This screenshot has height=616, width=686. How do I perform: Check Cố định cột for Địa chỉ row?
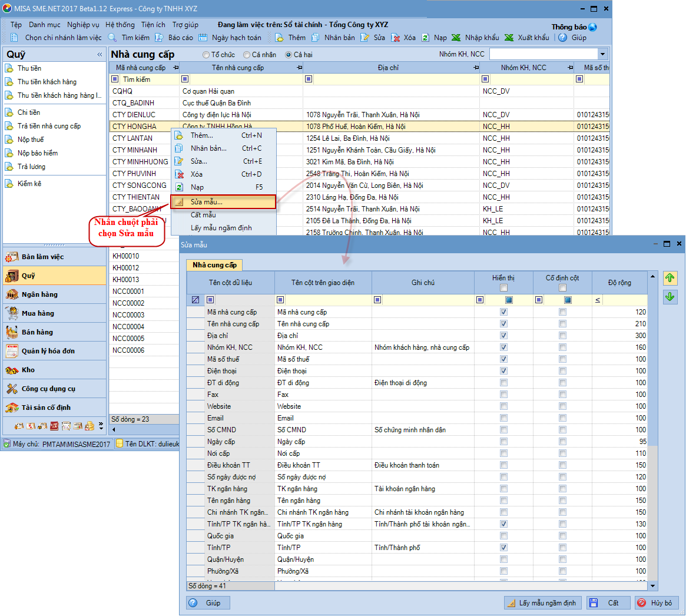(562, 336)
